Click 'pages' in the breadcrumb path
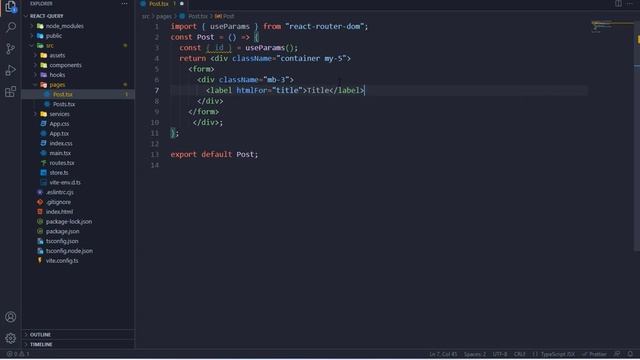Viewport: 640px width, 360px height. [x=164, y=16]
